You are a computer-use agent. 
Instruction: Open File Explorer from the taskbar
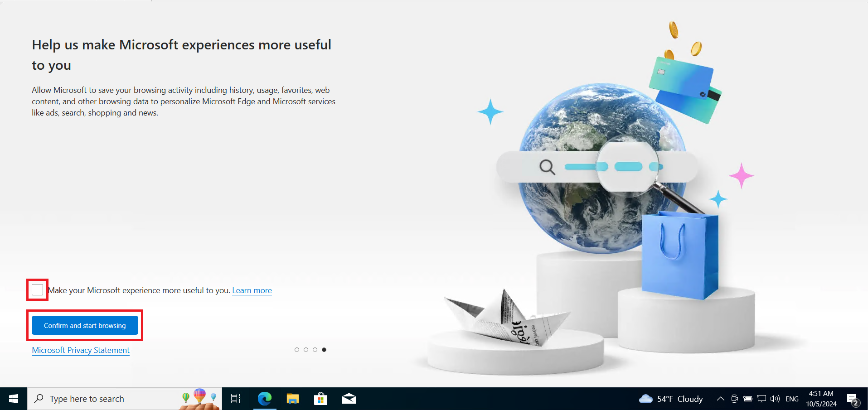(293, 399)
